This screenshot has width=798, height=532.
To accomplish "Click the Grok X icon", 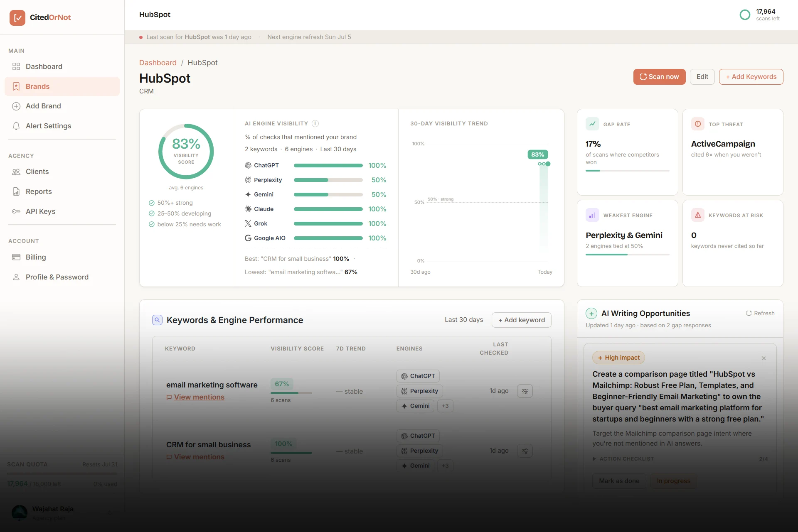I will pyautogui.click(x=248, y=223).
